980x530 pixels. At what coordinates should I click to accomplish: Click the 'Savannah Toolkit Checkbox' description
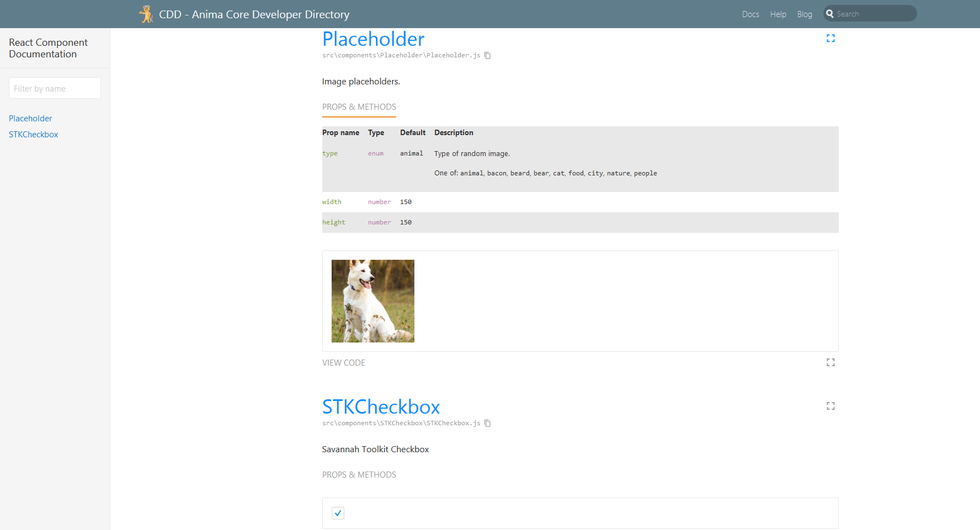coord(375,449)
